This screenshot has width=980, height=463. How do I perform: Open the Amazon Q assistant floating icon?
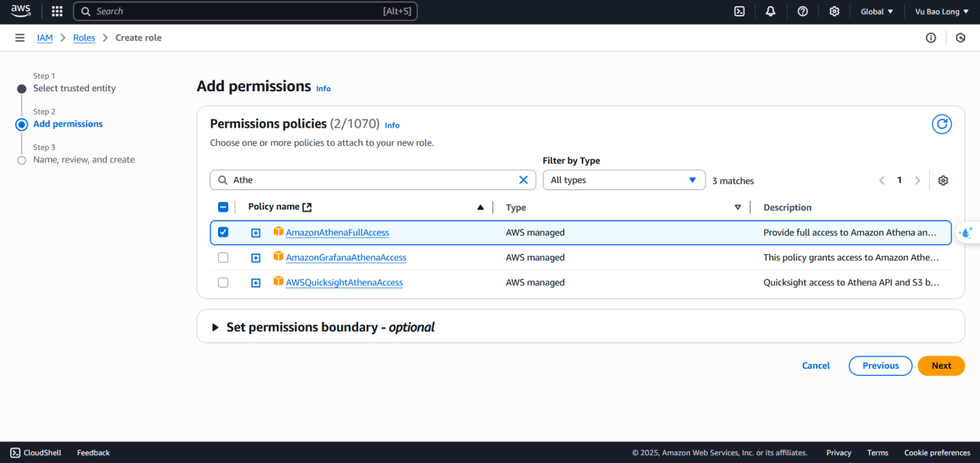[x=968, y=233]
